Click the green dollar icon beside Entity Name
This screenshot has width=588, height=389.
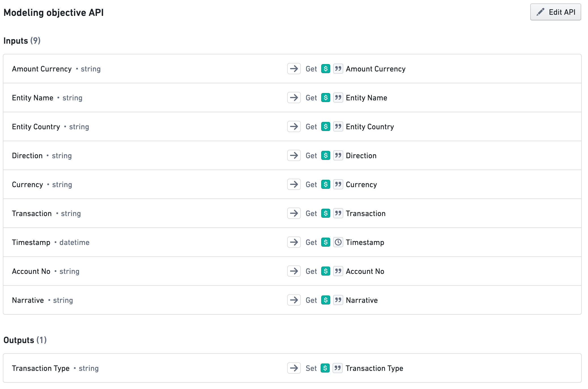pos(325,98)
